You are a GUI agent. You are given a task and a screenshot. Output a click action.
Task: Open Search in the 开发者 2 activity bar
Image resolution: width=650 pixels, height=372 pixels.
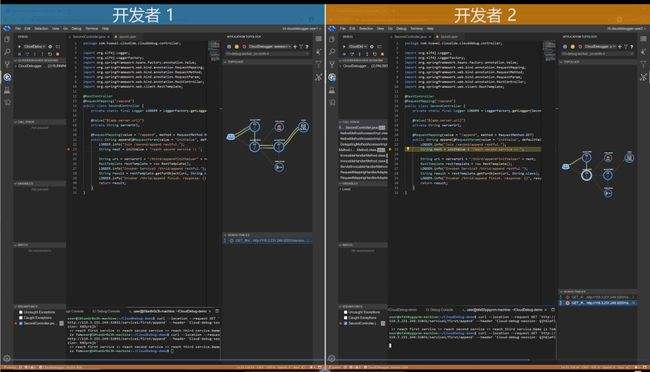coord(332,52)
